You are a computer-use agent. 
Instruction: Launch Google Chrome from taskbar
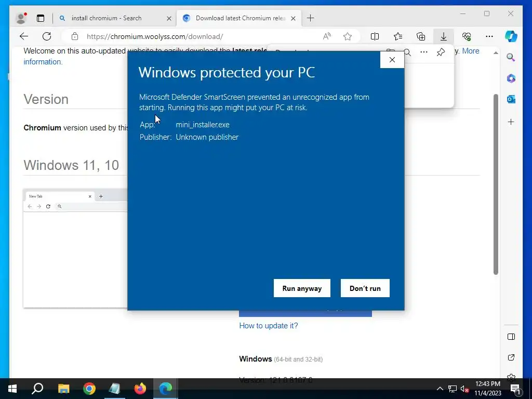[89, 389]
